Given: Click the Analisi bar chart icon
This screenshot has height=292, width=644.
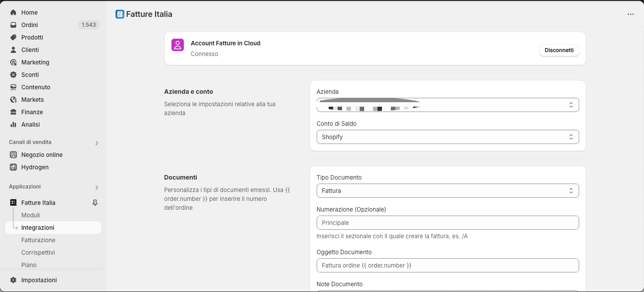Looking at the screenshot, I should [x=13, y=124].
